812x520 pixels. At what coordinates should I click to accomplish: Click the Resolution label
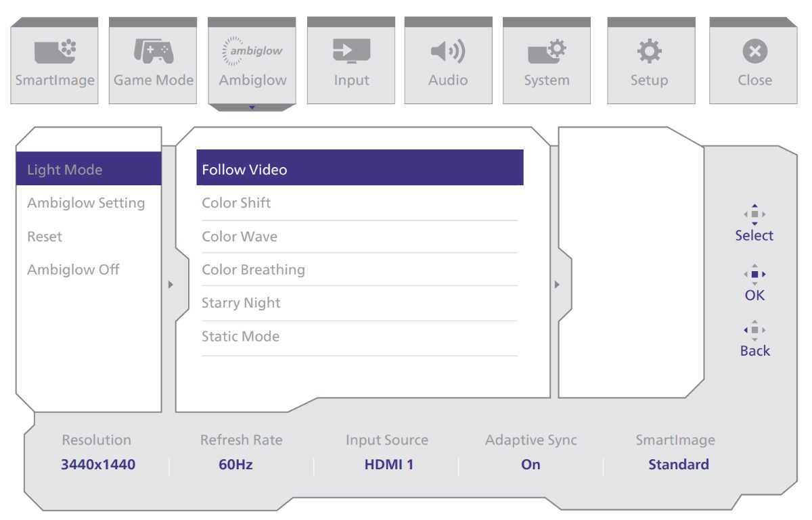point(97,440)
